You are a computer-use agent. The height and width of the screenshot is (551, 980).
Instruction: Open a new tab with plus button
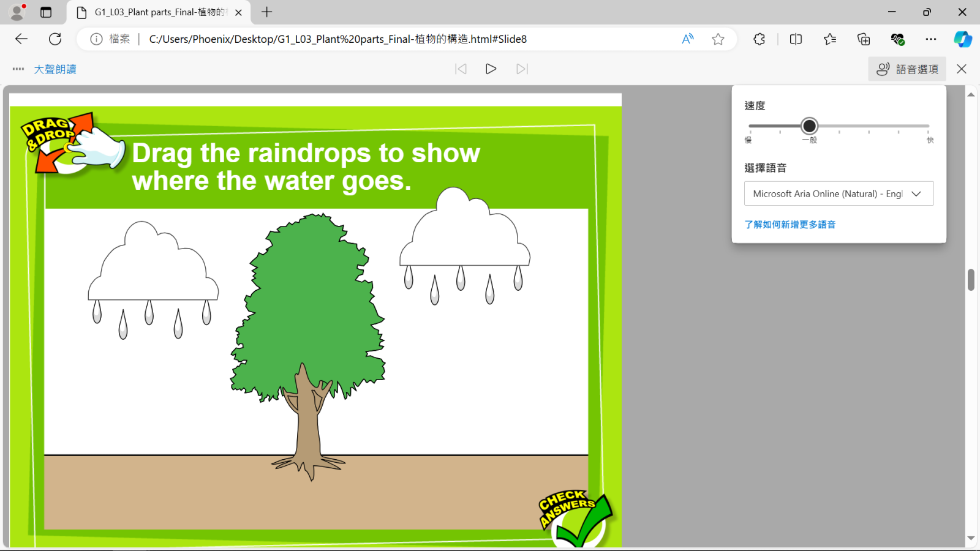(267, 12)
